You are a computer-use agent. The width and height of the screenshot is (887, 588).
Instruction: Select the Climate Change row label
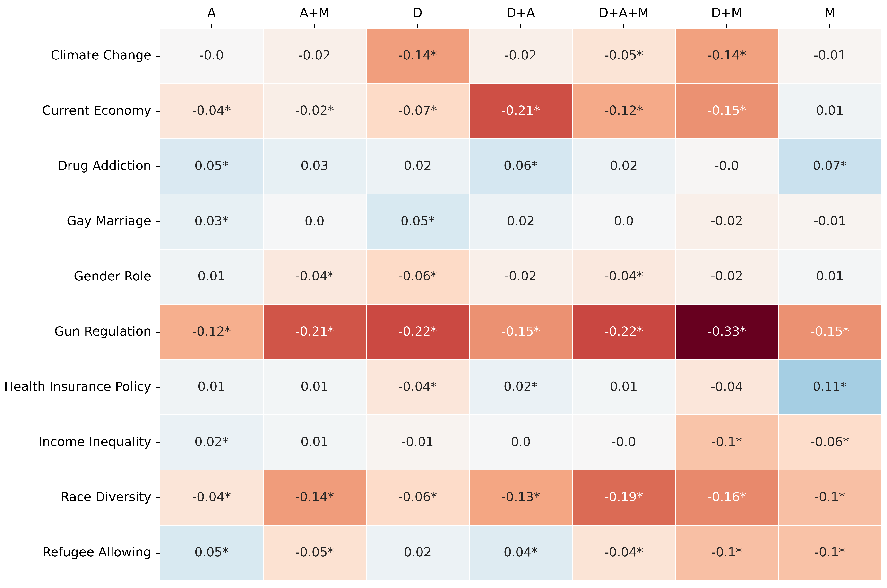coord(101,56)
